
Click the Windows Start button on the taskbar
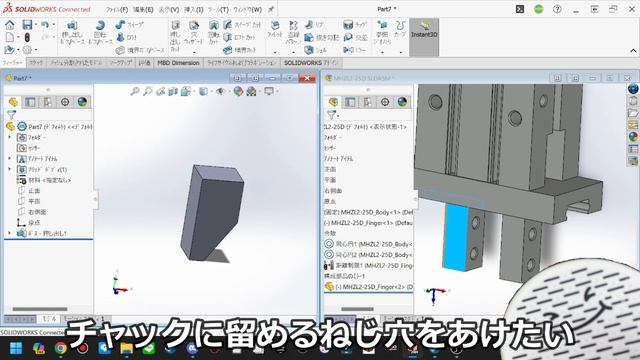coord(16,348)
